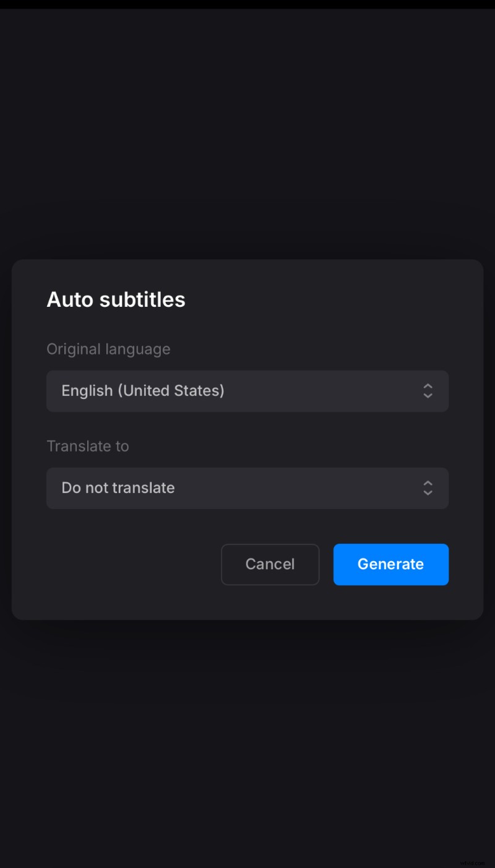The image size is (495, 868).
Task: Click the Auto subtitles heading
Action: point(116,299)
